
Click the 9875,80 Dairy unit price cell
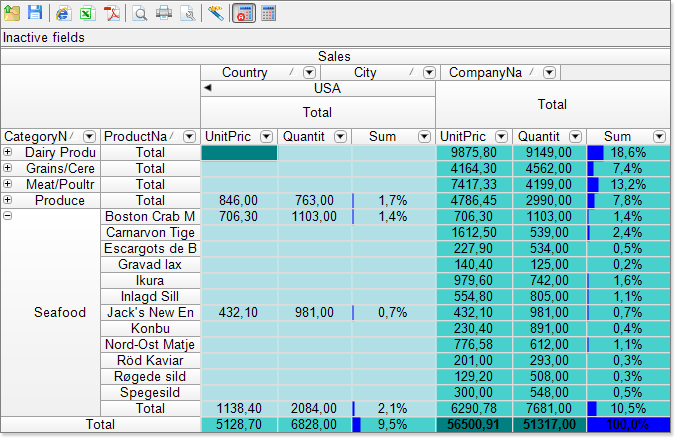[474, 153]
